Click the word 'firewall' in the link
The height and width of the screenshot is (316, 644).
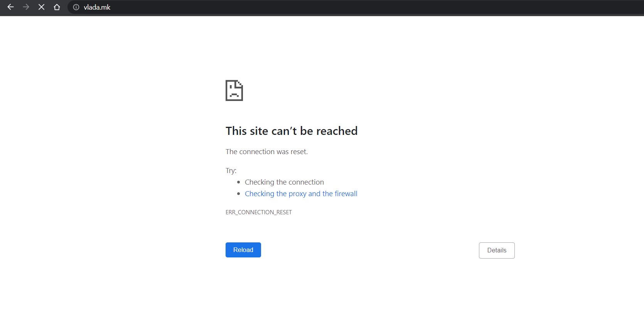coord(346,193)
